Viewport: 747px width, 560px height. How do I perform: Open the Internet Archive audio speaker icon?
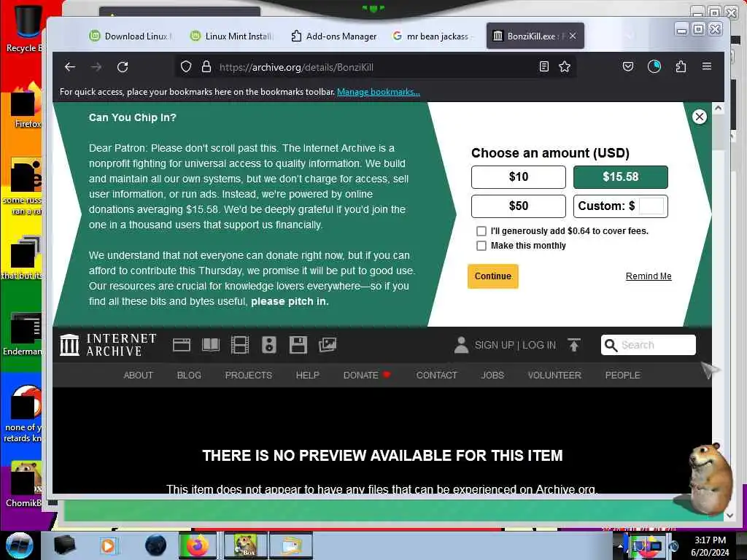click(x=268, y=345)
